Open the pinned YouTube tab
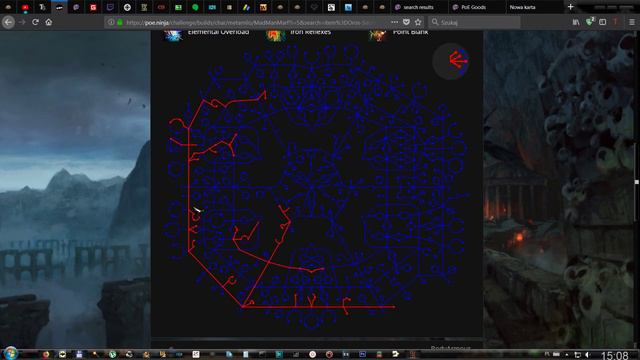640x360 pixels. 25,7
